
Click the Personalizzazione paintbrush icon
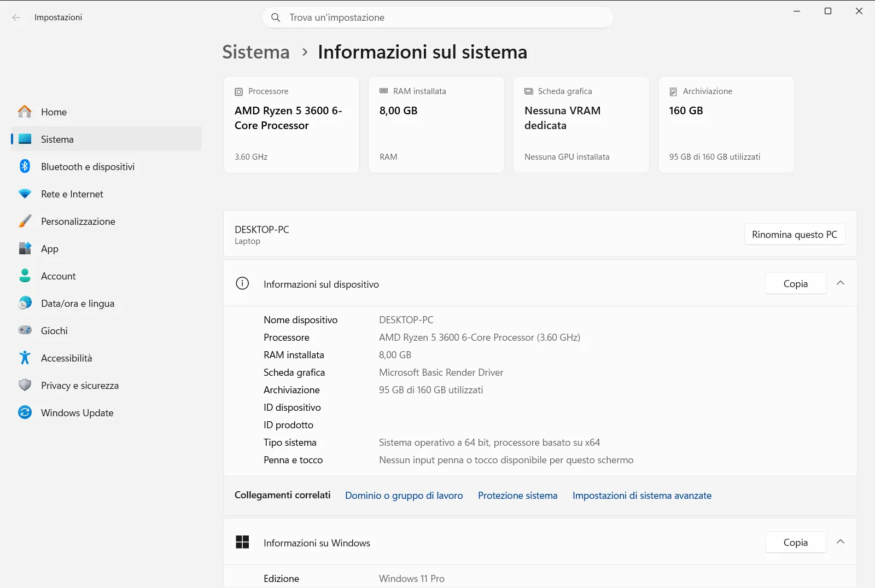coord(25,221)
